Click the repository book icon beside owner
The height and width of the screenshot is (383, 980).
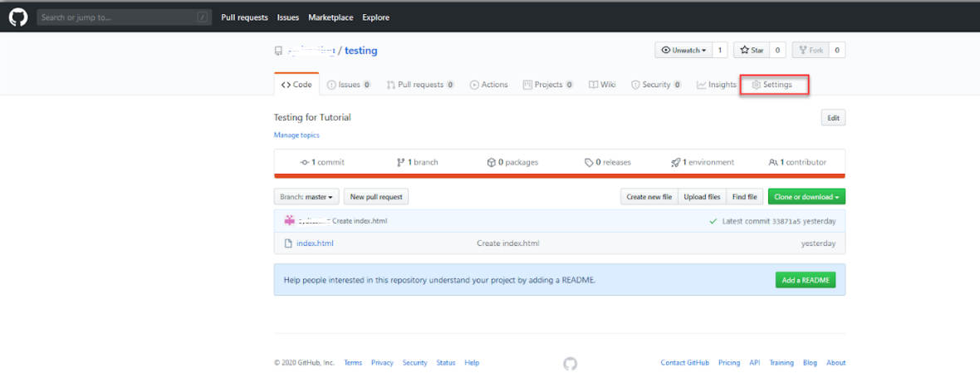[278, 52]
